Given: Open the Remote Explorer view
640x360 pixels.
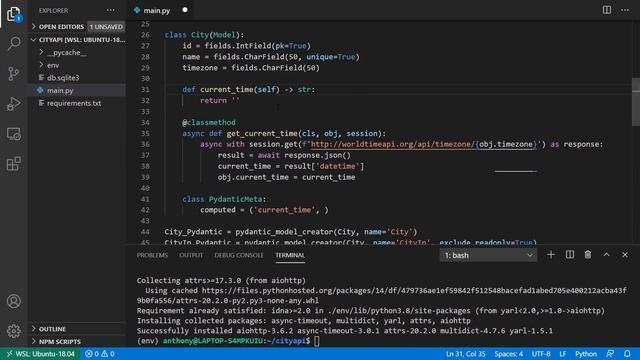Looking at the screenshot, I should pos(13,134).
